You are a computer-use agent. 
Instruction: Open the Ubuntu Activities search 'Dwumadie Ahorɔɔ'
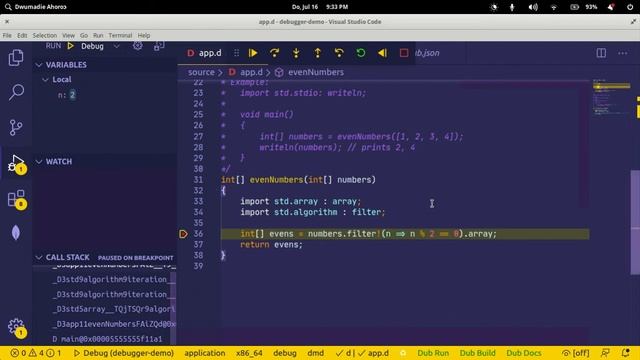point(36,7)
